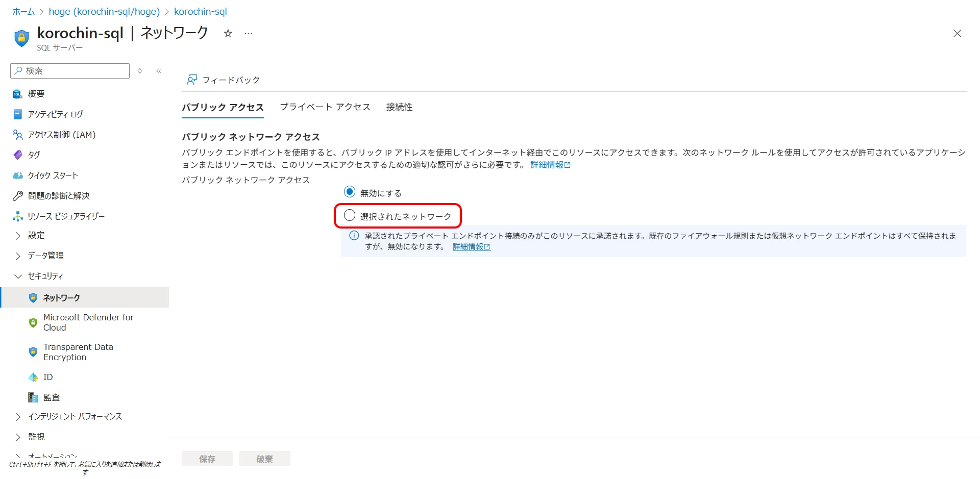Click the korochin-sql breadcrumb link
The width and height of the screenshot is (980, 479).
tap(200, 11)
